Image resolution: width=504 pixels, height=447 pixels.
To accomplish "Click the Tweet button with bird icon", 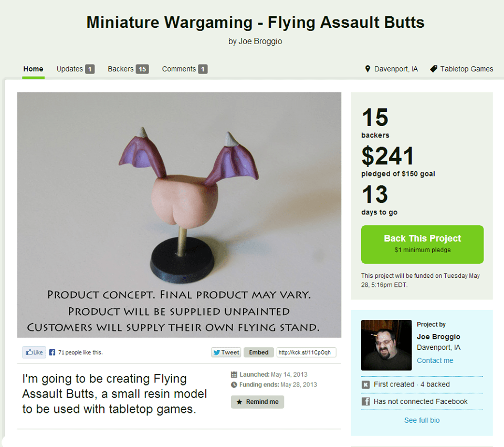I will pyautogui.click(x=226, y=352).
